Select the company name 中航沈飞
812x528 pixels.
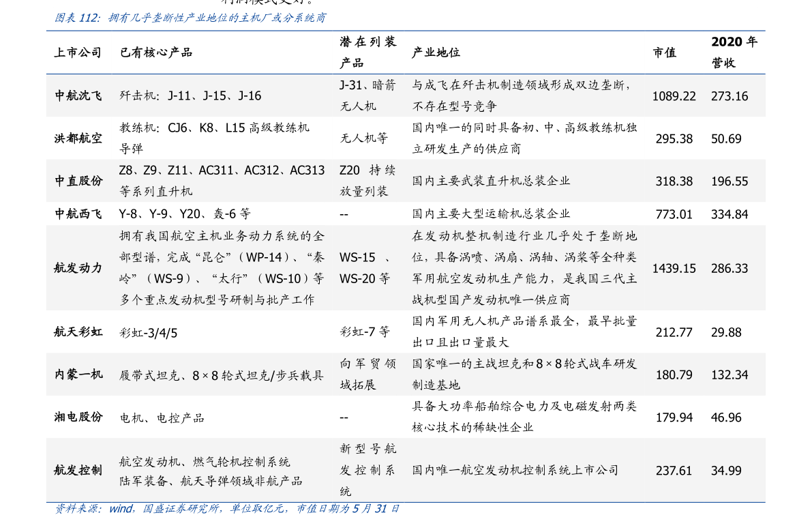point(78,96)
